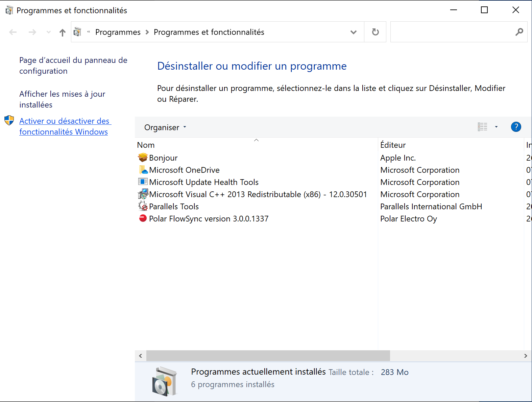Click the double chevron breadcrumb overflow

coord(89,32)
